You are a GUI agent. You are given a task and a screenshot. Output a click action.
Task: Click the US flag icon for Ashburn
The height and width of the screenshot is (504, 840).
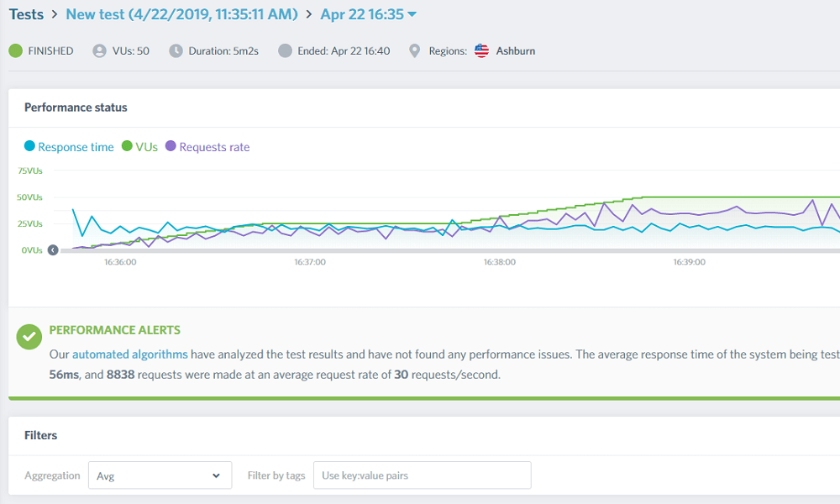(481, 51)
